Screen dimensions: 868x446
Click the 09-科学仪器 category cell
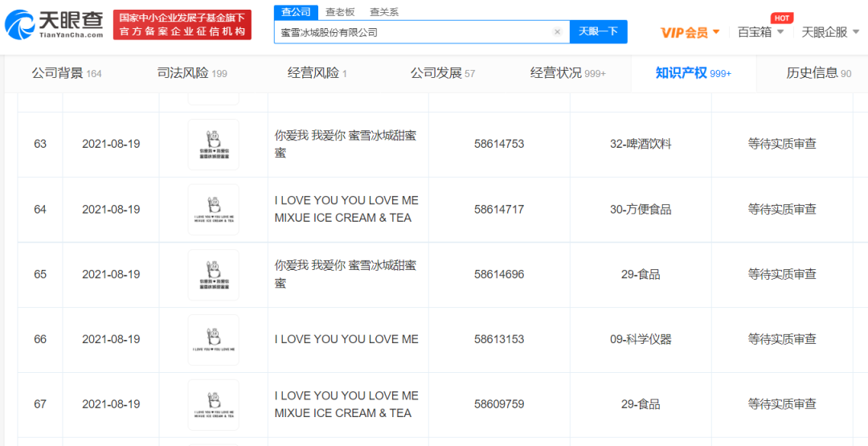(x=641, y=339)
